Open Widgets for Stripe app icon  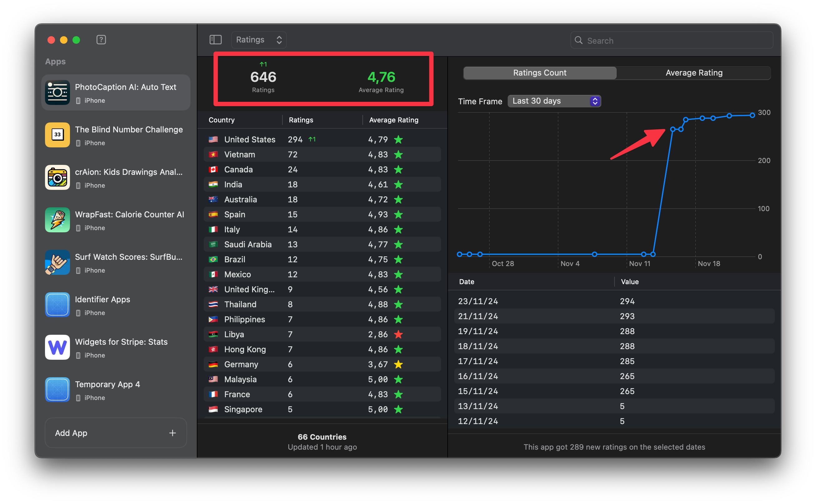[x=57, y=347]
